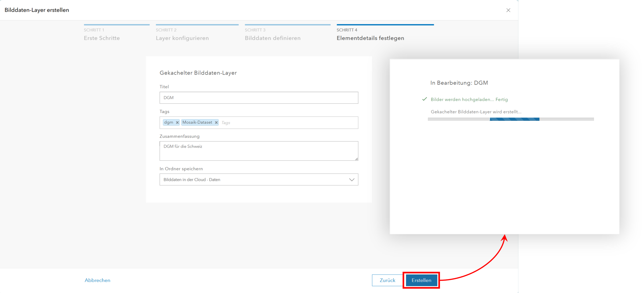Remove the Mosaik-Dataset tag
The width and height of the screenshot is (644, 293).
[216, 123]
